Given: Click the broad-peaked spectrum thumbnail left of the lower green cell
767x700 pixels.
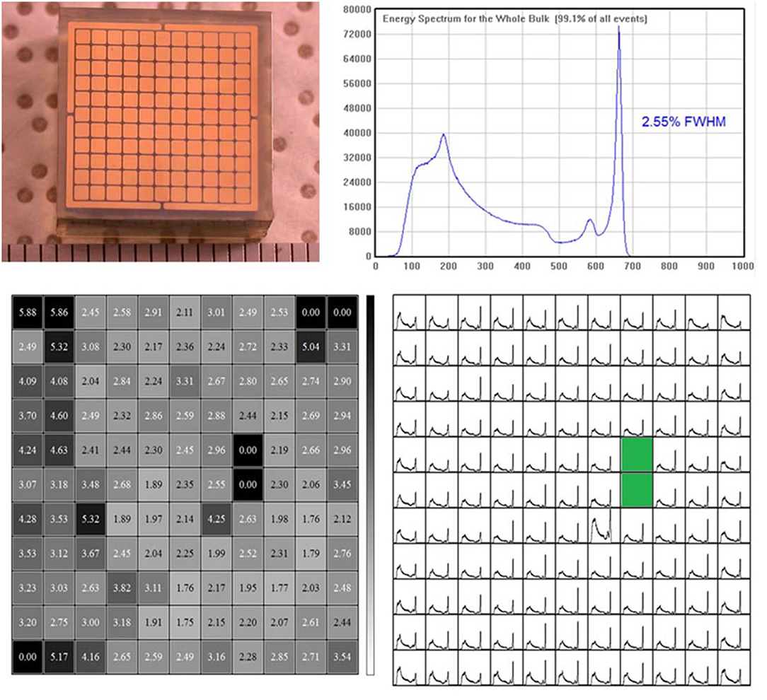Looking at the screenshot, I should point(604,525).
